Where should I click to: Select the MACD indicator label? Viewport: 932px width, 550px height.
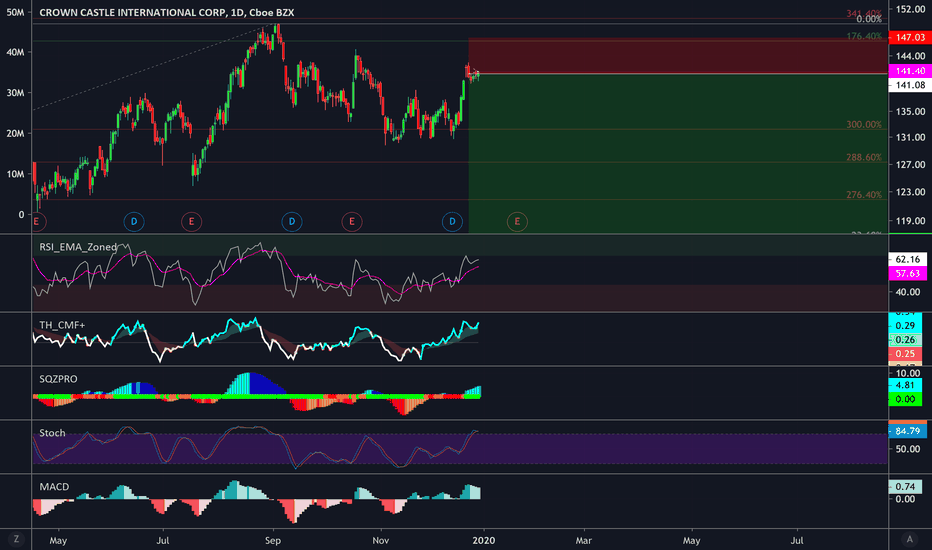coord(54,486)
